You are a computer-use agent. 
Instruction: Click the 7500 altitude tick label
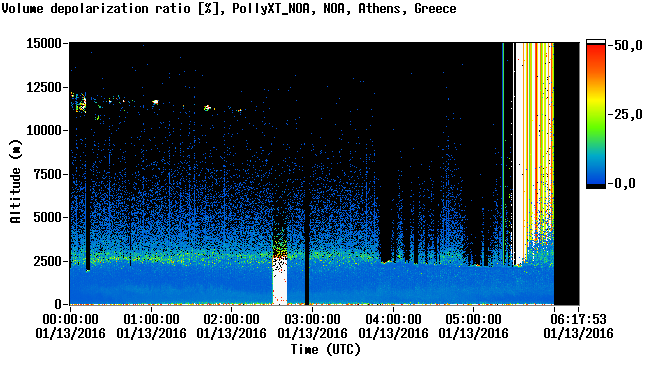click(48, 174)
